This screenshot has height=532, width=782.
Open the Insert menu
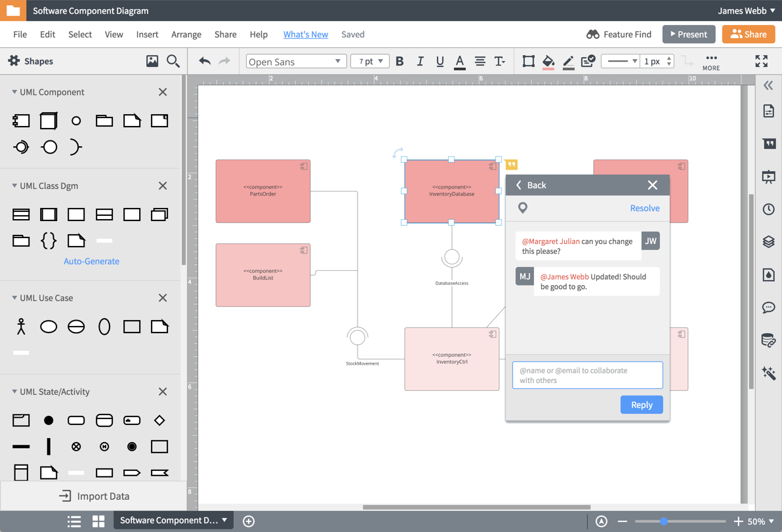click(x=147, y=34)
